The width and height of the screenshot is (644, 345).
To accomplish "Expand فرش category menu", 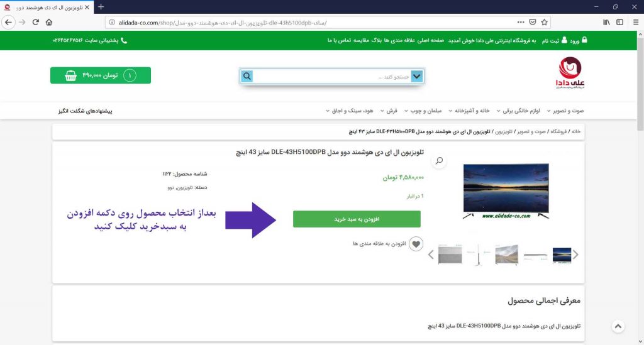I will 389,111.
